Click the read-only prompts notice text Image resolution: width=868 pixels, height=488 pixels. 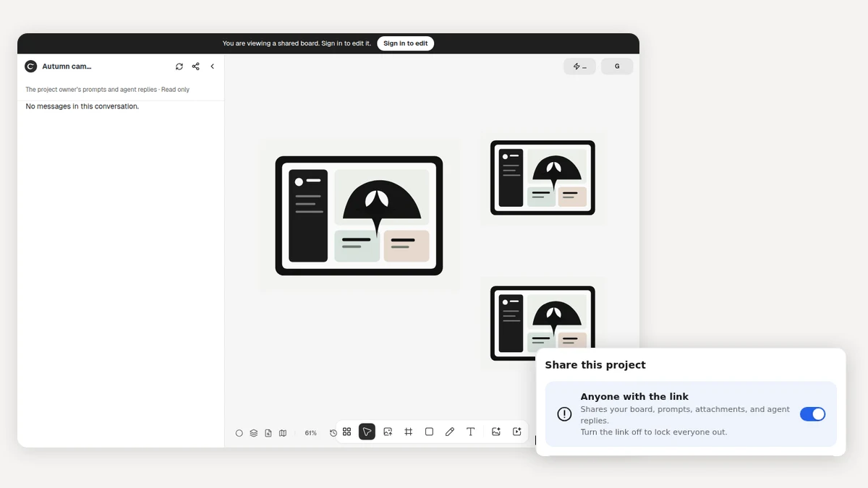click(108, 90)
